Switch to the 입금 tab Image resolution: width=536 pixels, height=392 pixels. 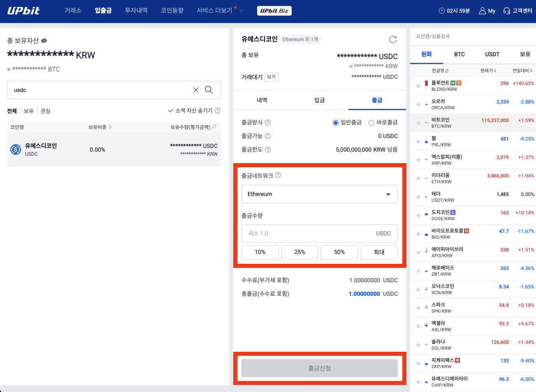tap(320, 100)
